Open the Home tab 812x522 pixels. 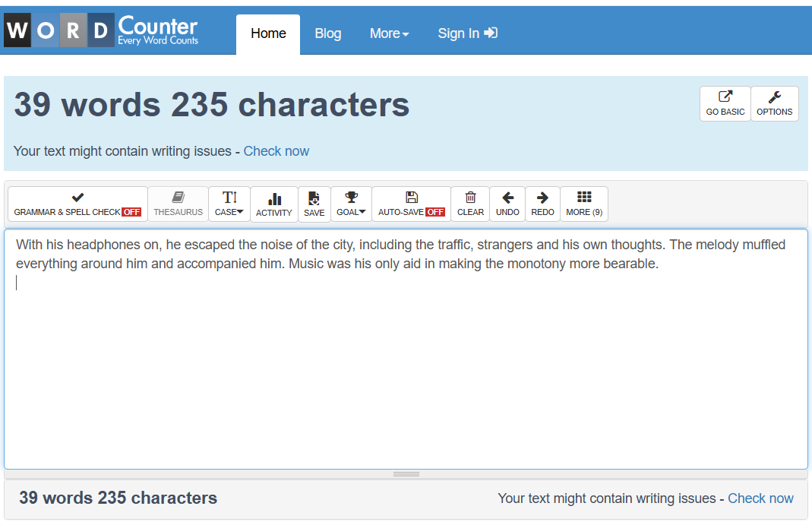268,33
